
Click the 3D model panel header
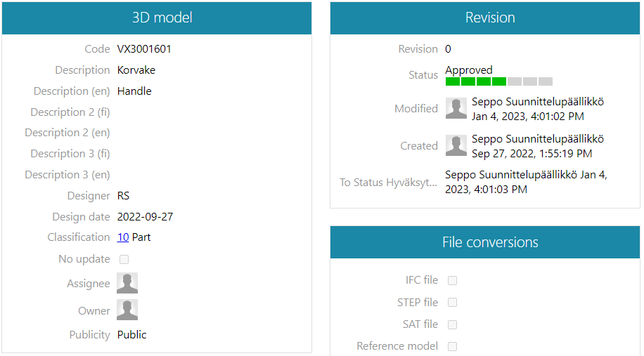pos(157,18)
